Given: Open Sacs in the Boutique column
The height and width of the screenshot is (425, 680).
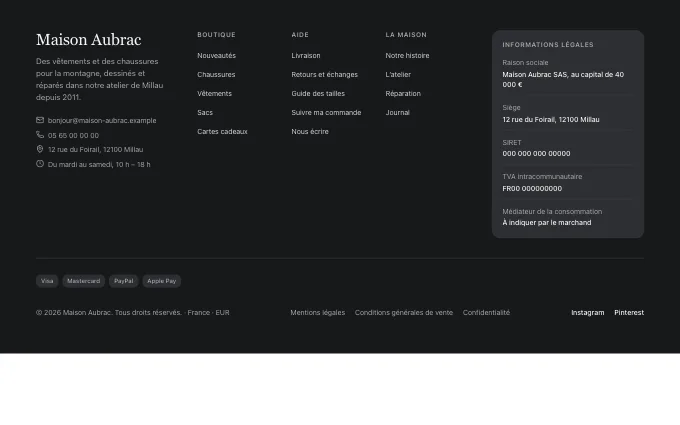Looking at the screenshot, I should pyautogui.click(x=205, y=113).
